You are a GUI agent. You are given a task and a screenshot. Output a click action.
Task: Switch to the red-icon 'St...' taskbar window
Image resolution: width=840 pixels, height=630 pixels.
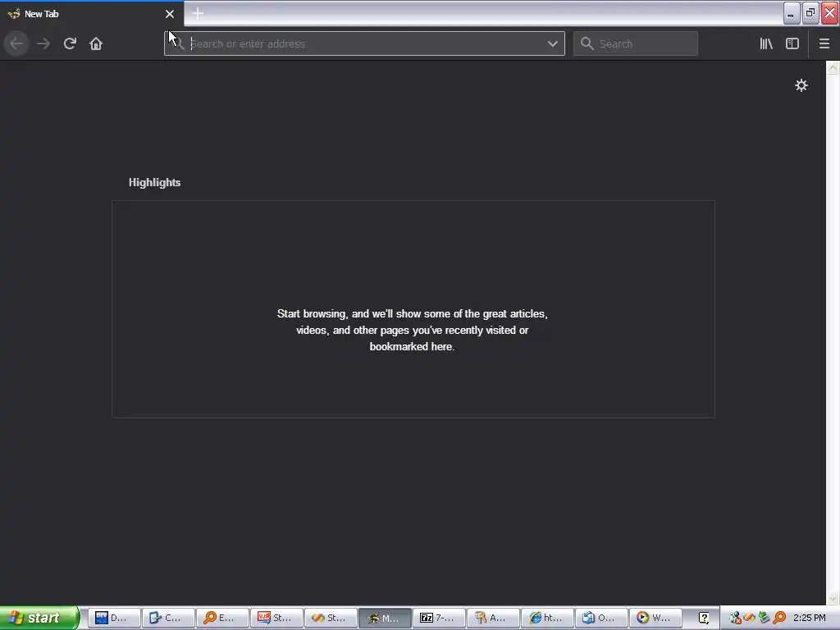[x=276, y=618]
